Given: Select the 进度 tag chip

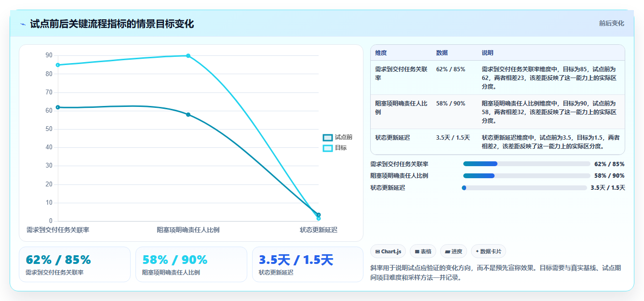Looking at the screenshot, I should click(x=454, y=251).
